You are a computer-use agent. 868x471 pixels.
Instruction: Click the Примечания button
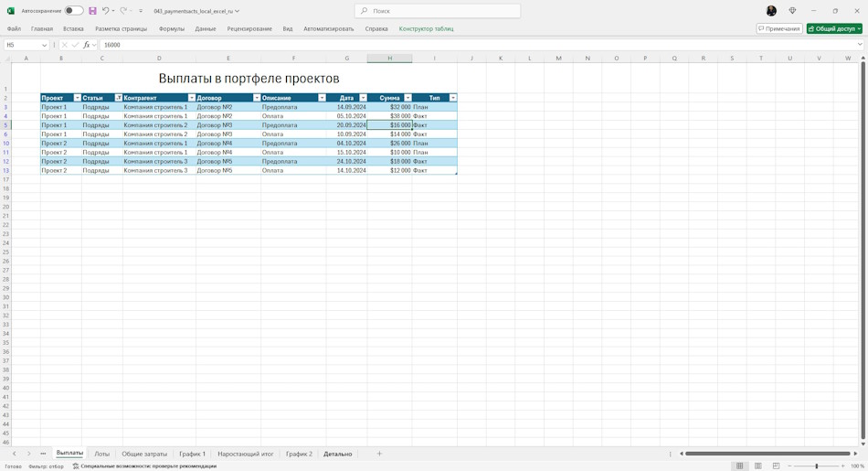click(x=779, y=29)
